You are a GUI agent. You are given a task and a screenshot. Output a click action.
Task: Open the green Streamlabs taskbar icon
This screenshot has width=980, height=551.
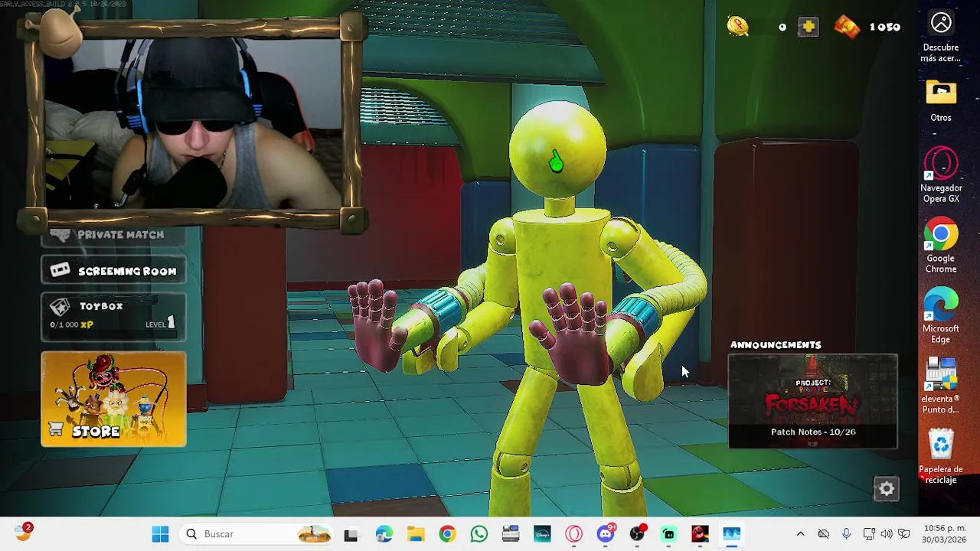[x=669, y=534]
